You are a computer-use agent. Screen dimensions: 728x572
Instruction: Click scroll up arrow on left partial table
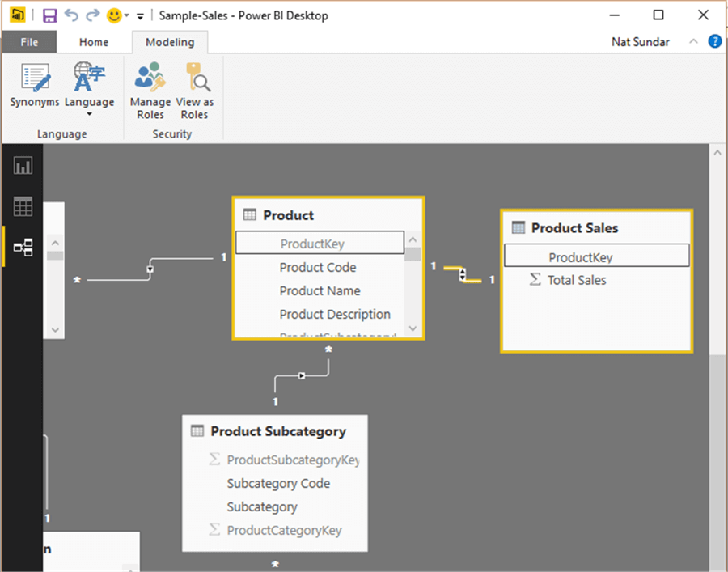(55, 243)
